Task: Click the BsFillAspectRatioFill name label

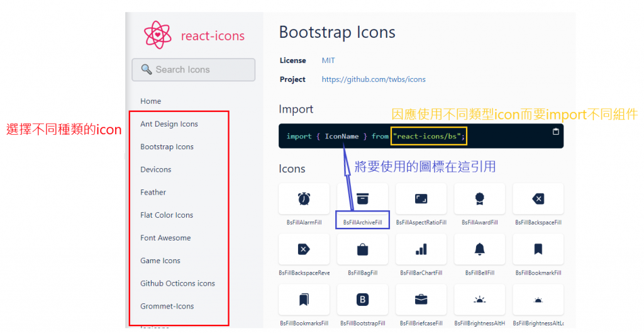Action: coord(421,222)
